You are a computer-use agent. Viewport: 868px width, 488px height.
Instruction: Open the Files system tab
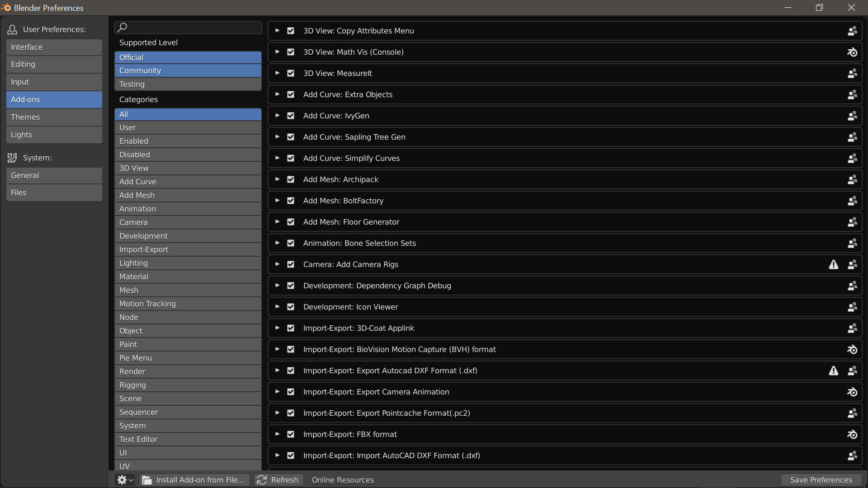(x=54, y=192)
